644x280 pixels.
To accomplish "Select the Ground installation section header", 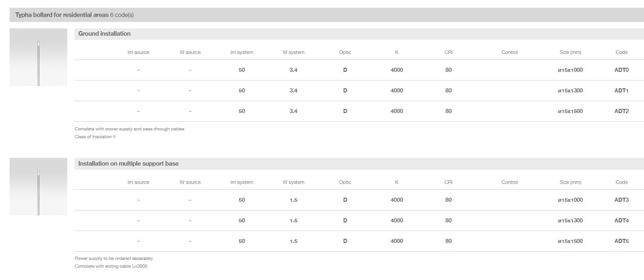I will [104, 34].
